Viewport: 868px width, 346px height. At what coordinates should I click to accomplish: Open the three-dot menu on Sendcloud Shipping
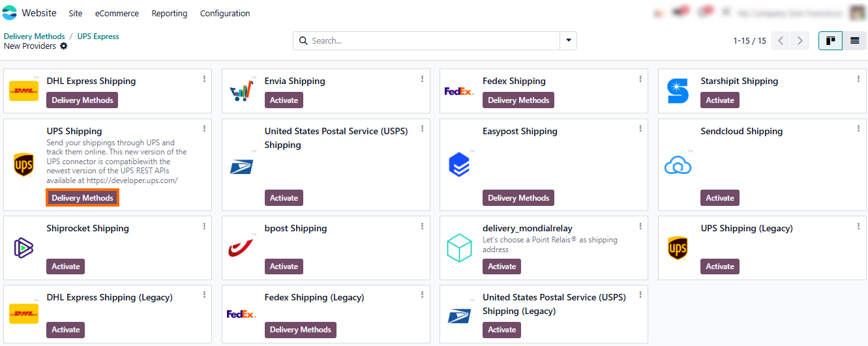point(858,129)
